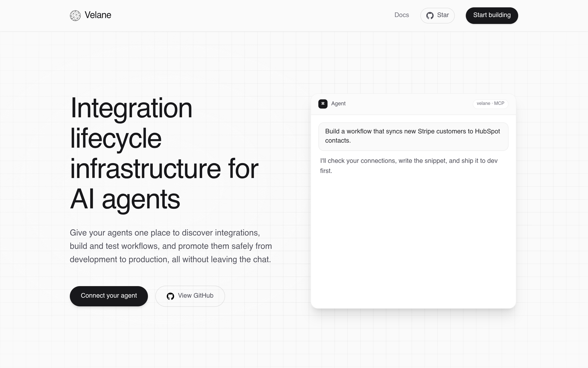Screen dimensions: 588x368
Task: Click the Agent panel title
Action: pos(338,104)
